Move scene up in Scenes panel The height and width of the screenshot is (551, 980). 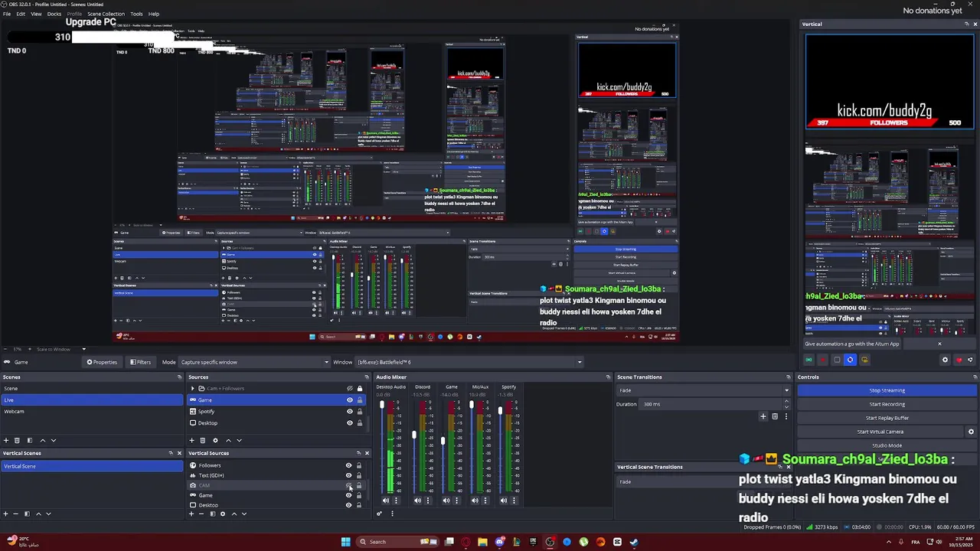(43, 440)
